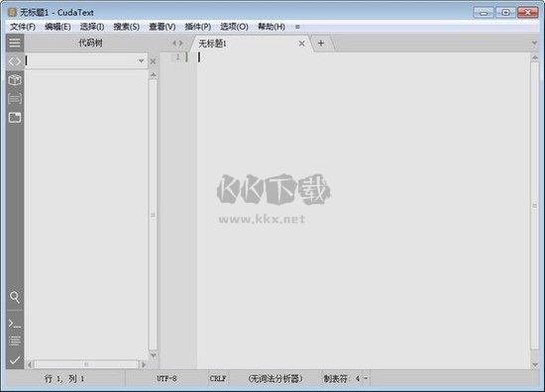Click the 代码树 panel title
The height and width of the screenshot is (392, 545).
point(90,43)
